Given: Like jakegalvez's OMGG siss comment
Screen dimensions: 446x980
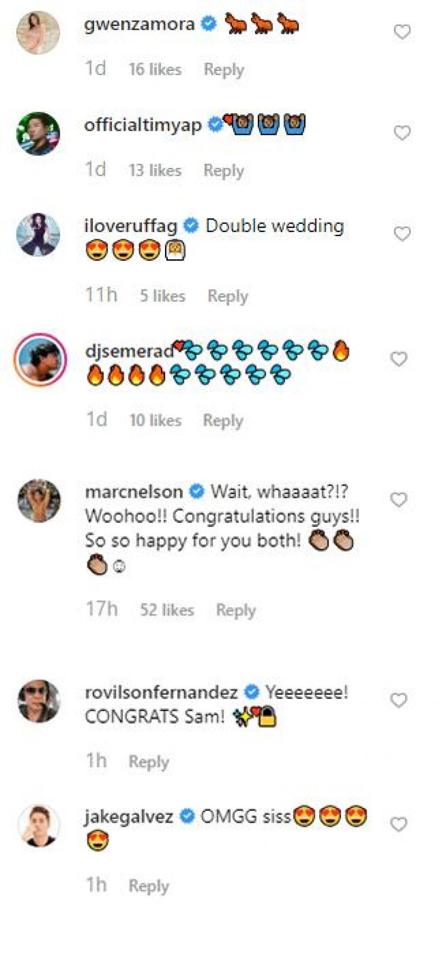Looking at the screenshot, I should [398, 824].
